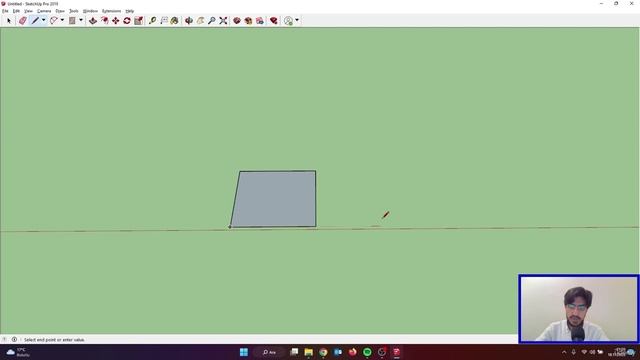Activate the Line pencil tool
The height and width of the screenshot is (360, 640).
pyautogui.click(x=35, y=20)
